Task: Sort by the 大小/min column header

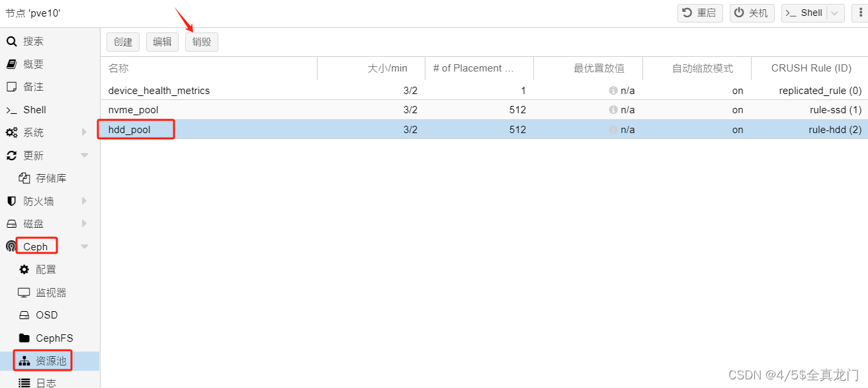Action: (x=371, y=68)
